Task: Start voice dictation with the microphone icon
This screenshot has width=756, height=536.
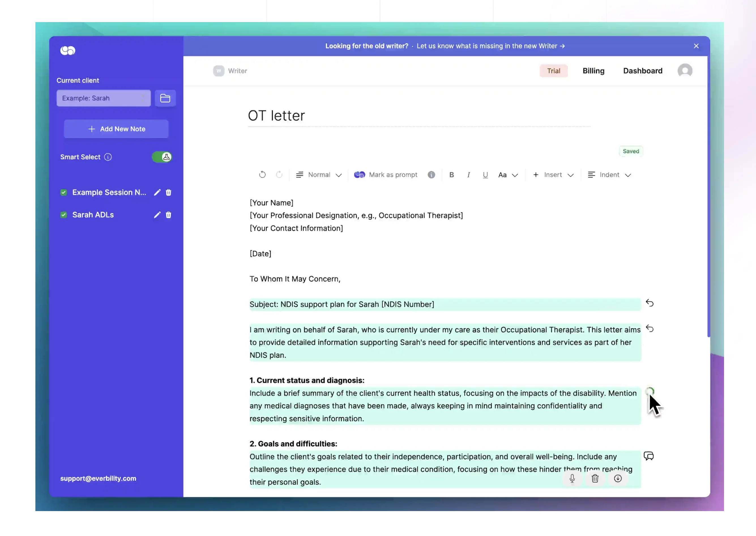Action: pos(572,478)
